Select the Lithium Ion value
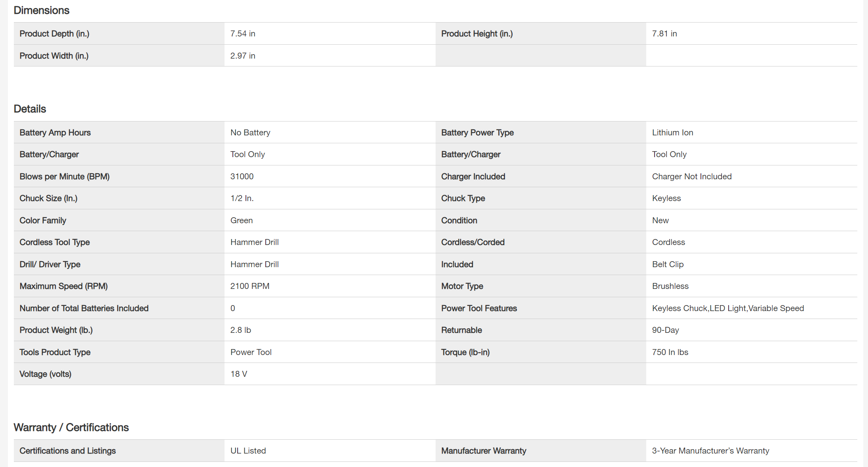868x467 pixels. click(x=672, y=133)
